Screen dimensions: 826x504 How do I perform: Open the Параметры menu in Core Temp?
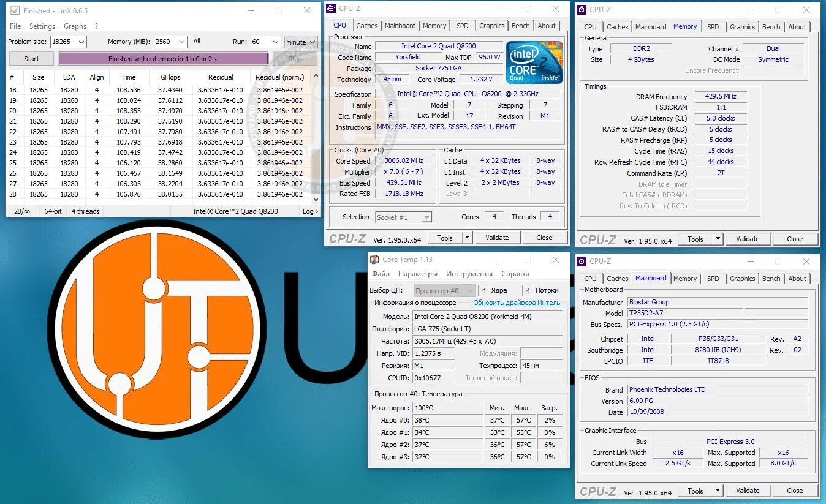point(418,274)
